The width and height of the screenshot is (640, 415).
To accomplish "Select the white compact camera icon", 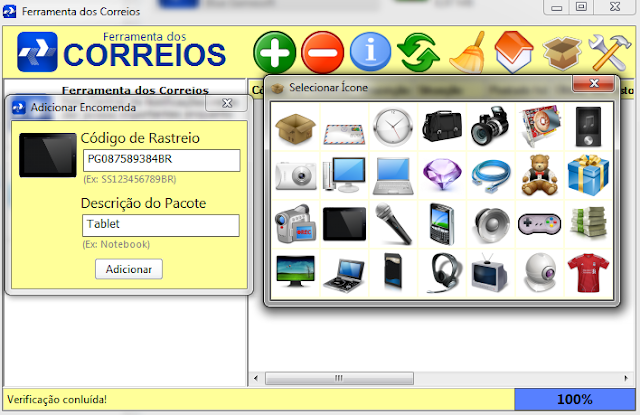I will tap(296, 175).
